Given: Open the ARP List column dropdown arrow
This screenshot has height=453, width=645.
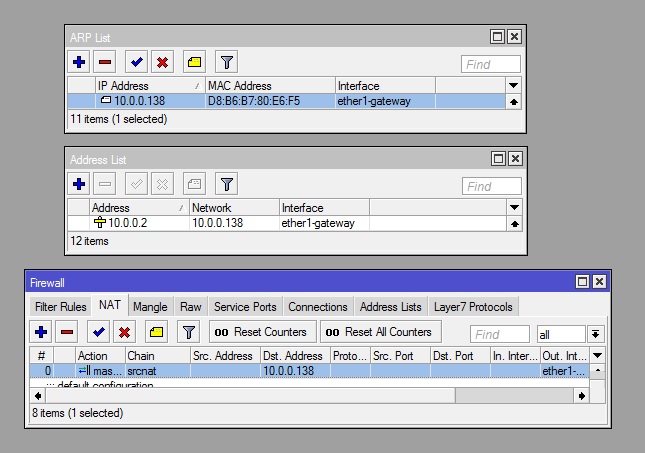Looking at the screenshot, I should pos(514,86).
